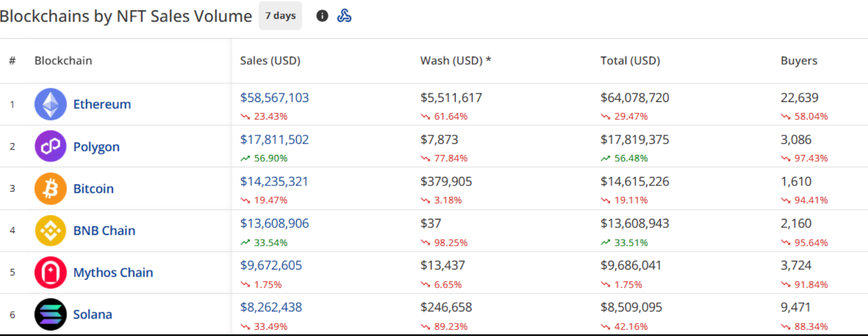Click Bitcoin wash value $379,905
The image size is (868, 336).
coord(446,182)
